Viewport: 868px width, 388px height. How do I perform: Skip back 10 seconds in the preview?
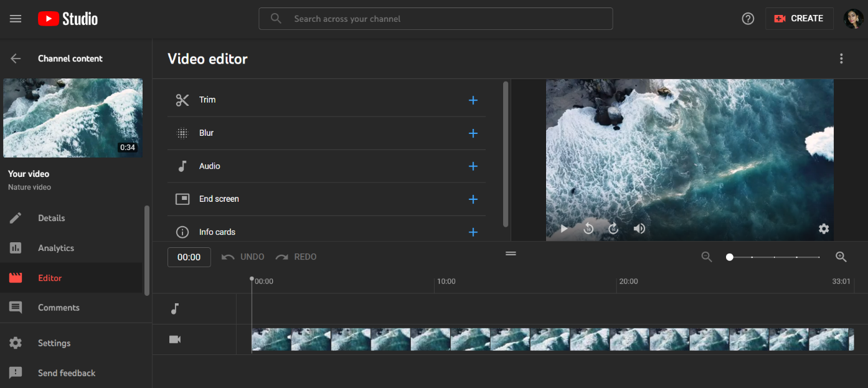pyautogui.click(x=588, y=229)
